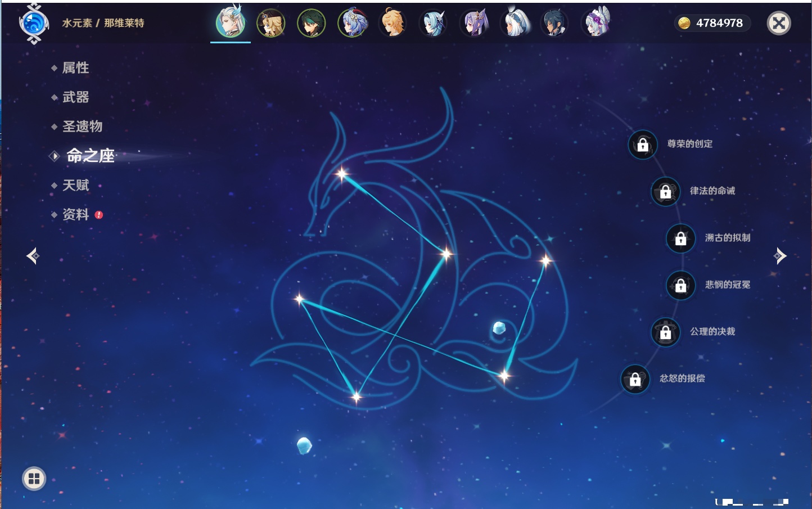The width and height of the screenshot is (812, 509).
Task: Select Keqing's purple-haired avatar
Action: (474, 24)
